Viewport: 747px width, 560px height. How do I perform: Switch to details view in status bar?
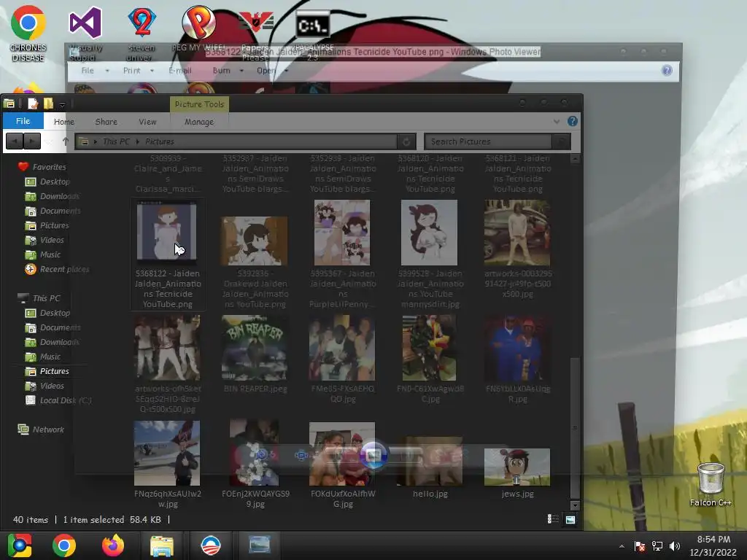pos(553,519)
